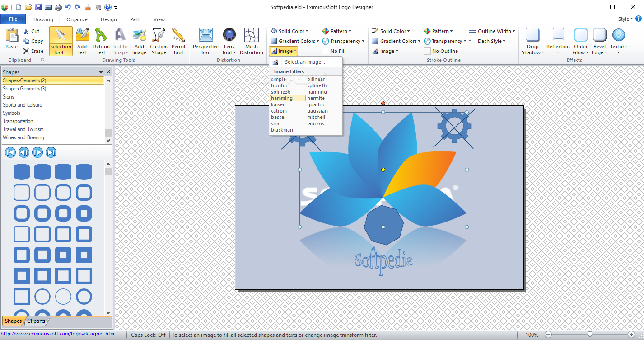Image resolution: width=644 pixels, height=340 pixels.
Task: Paste from clipboard in the ribbon
Action: pyautogui.click(x=11, y=39)
